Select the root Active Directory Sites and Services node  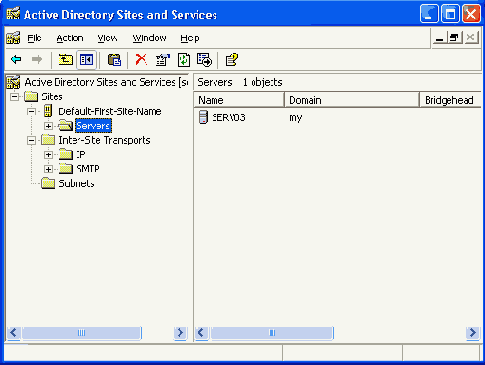(x=106, y=82)
